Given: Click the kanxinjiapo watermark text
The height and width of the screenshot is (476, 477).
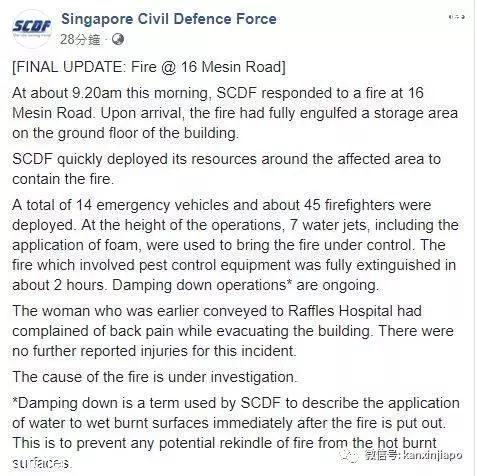Looking at the screenshot, I should 433,454.
